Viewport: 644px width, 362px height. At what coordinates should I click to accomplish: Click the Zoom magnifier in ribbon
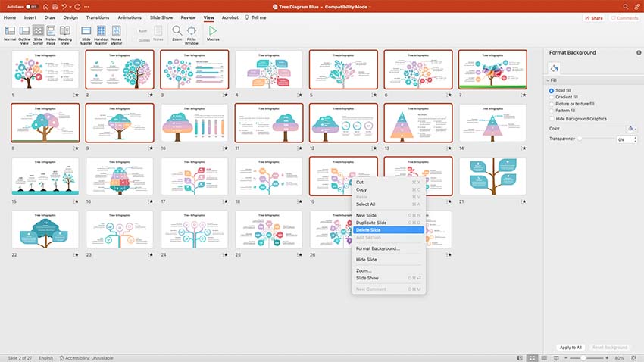(177, 33)
